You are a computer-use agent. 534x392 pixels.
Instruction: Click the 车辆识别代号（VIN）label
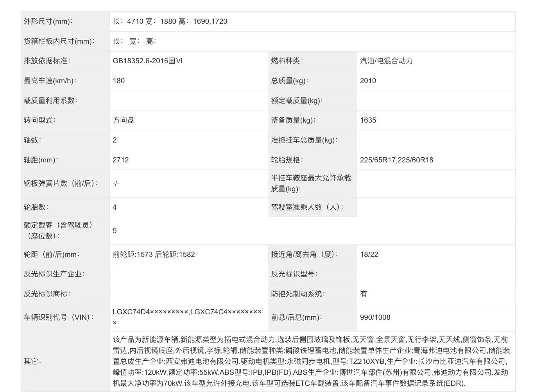(59, 317)
